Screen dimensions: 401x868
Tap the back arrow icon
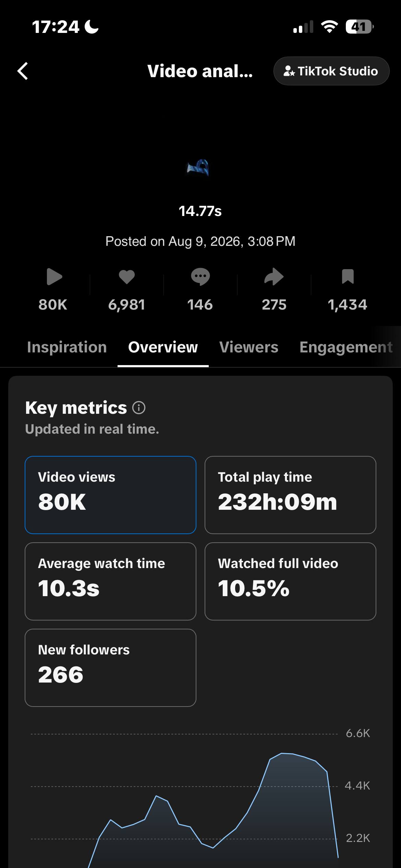23,71
